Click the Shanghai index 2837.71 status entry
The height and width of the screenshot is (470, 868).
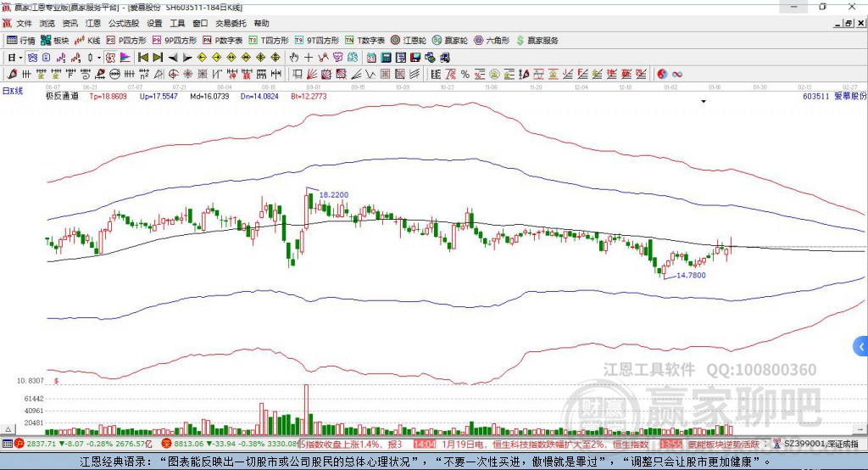pos(83,444)
